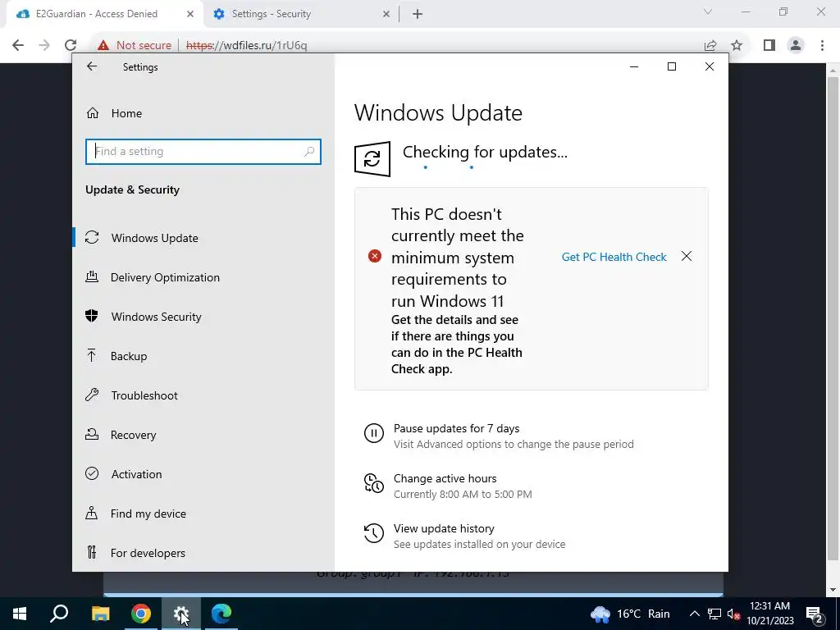Open the Chrome three-dot menu
840x630 pixels.
(822, 45)
